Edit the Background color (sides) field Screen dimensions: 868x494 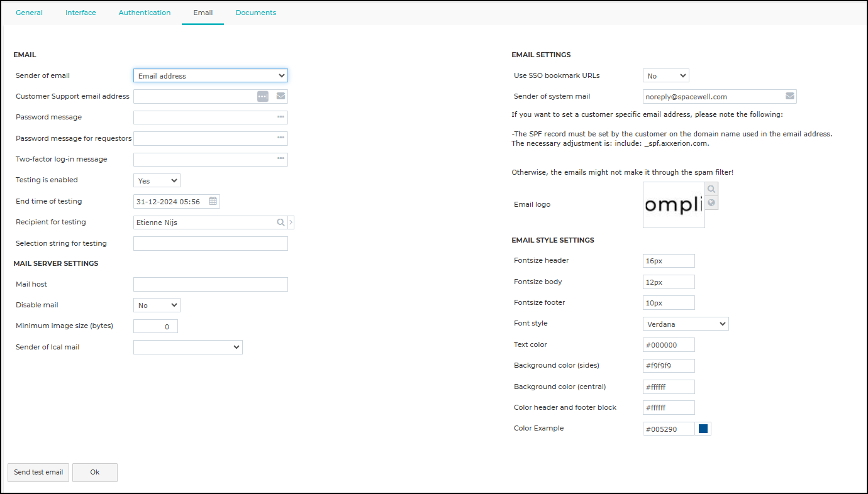coord(669,366)
